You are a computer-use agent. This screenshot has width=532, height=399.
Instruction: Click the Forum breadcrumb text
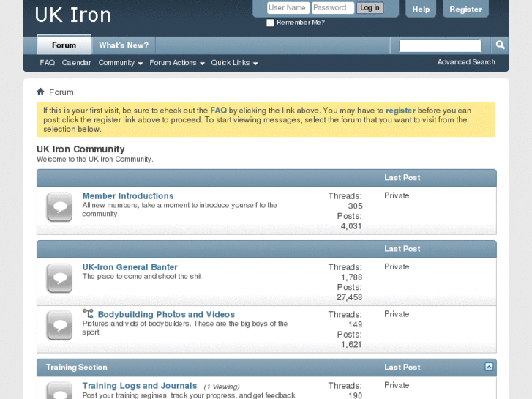[61, 92]
